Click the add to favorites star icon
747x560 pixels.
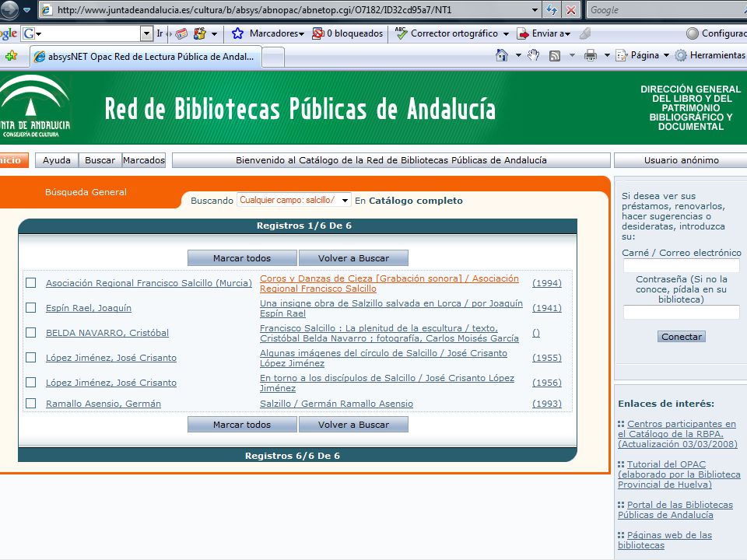click(x=12, y=56)
